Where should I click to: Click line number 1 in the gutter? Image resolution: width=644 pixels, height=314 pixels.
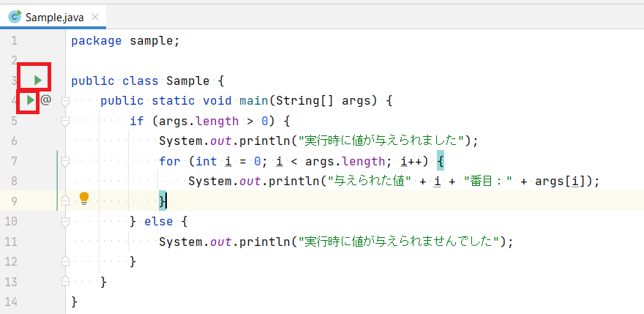[15, 40]
